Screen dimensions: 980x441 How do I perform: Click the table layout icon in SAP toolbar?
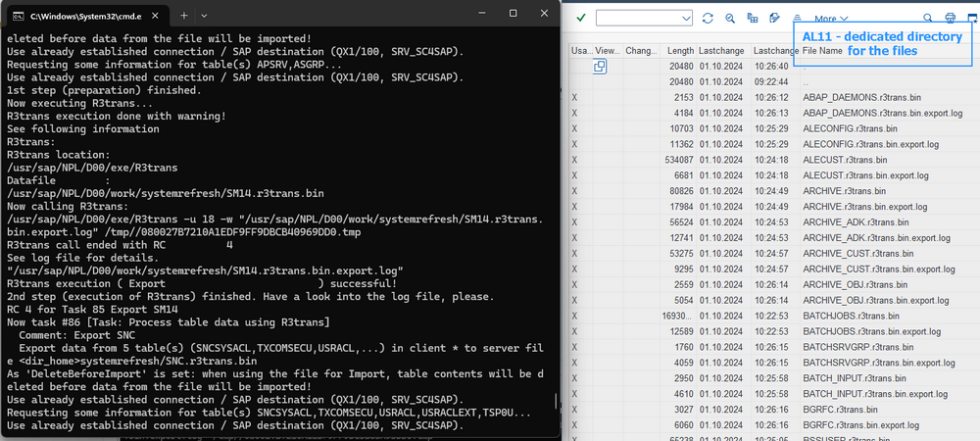pyautogui.click(x=753, y=18)
